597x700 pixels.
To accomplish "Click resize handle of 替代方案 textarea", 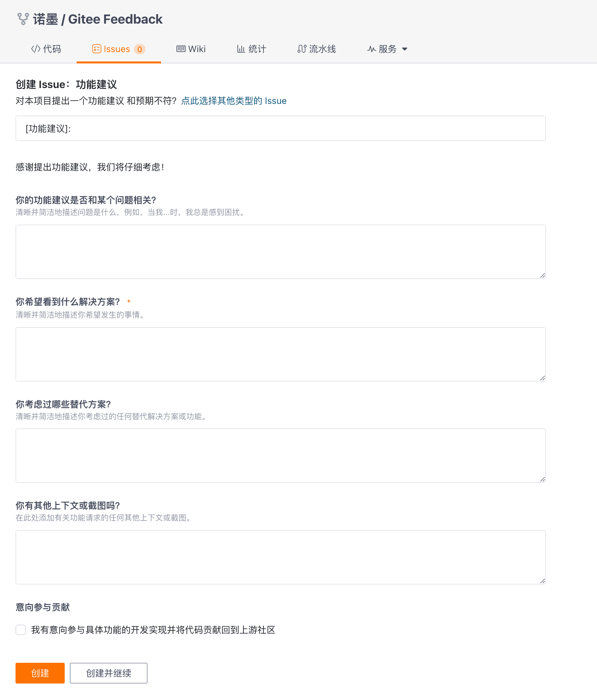I will 542,479.
